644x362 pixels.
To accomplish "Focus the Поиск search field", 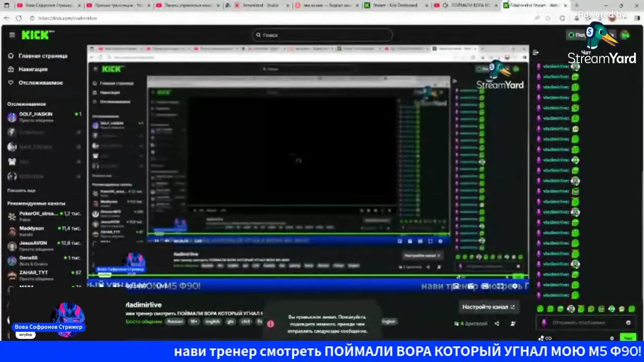I will click(x=322, y=35).
